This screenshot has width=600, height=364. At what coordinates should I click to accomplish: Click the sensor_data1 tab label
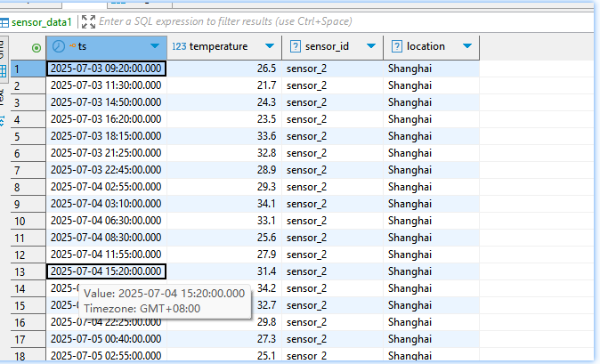click(41, 21)
